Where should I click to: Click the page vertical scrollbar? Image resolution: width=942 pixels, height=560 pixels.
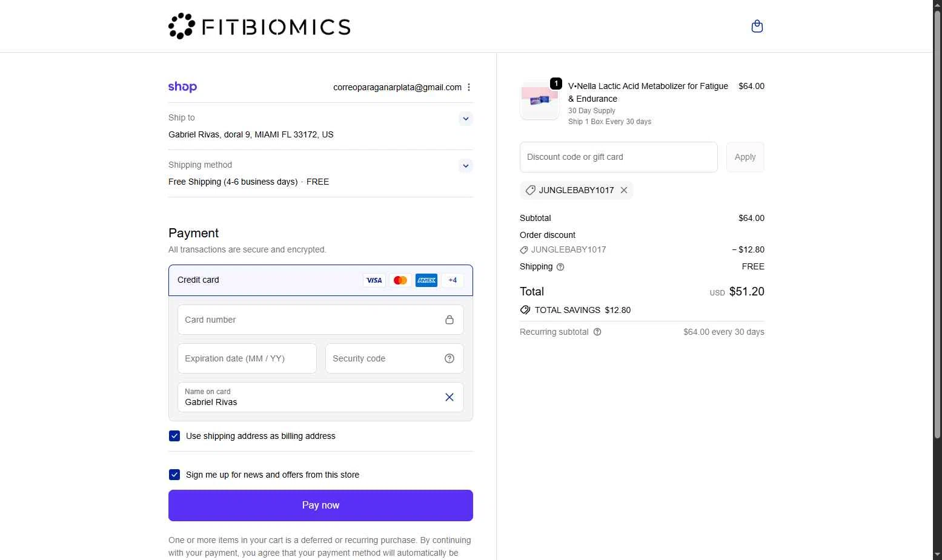pos(937,224)
